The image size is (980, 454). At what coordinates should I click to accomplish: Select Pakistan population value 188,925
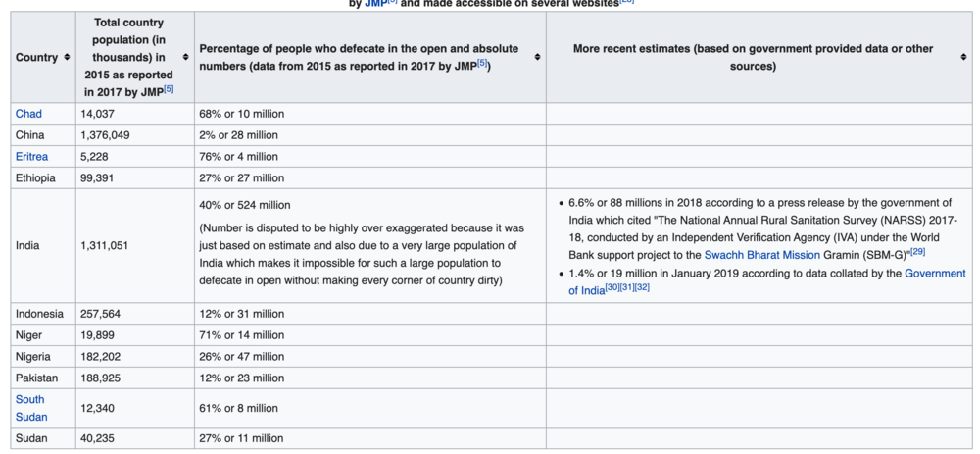[x=101, y=378]
